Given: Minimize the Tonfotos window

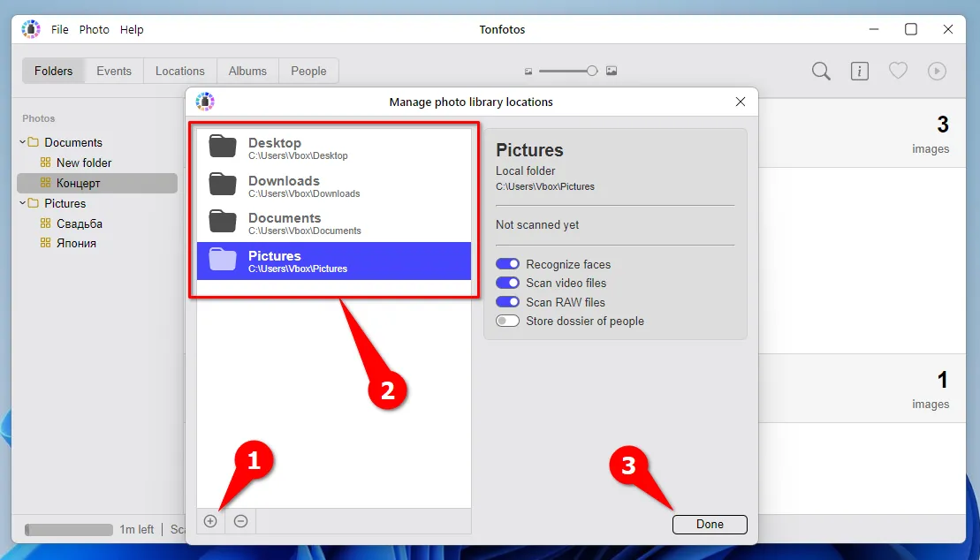Looking at the screenshot, I should (x=874, y=29).
